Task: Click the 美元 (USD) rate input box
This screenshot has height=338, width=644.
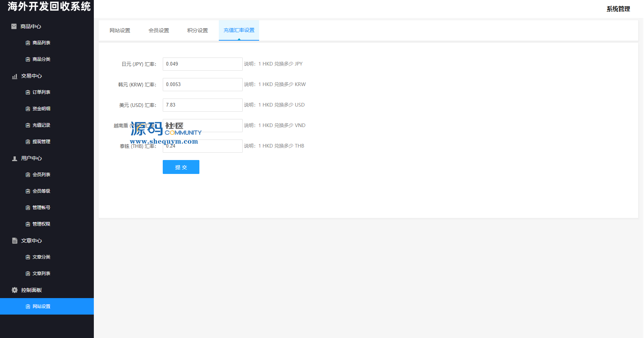Action: pos(202,105)
